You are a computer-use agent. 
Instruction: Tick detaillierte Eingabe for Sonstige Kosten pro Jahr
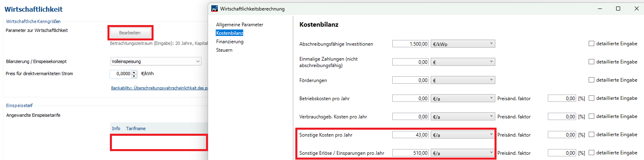[591, 135]
